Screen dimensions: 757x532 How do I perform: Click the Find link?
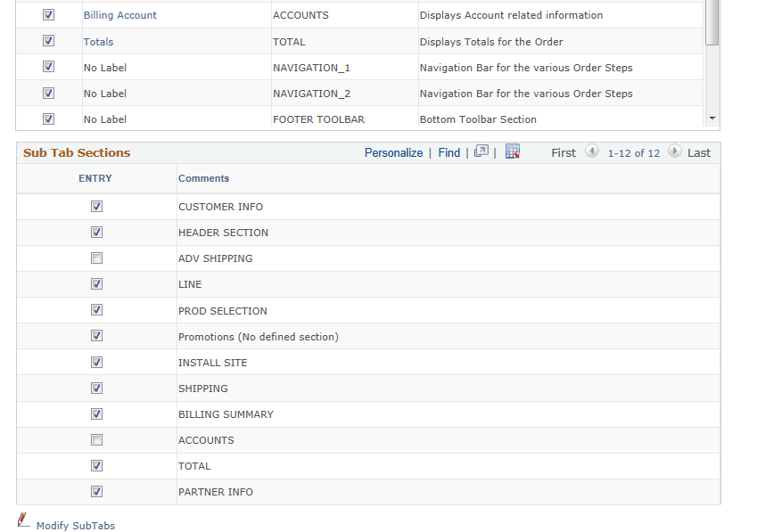pyautogui.click(x=448, y=152)
